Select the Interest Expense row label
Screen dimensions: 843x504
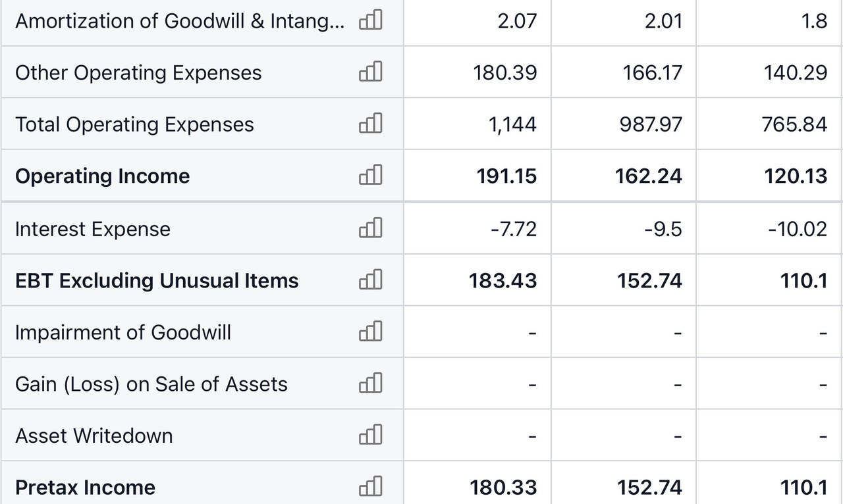[x=92, y=229]
